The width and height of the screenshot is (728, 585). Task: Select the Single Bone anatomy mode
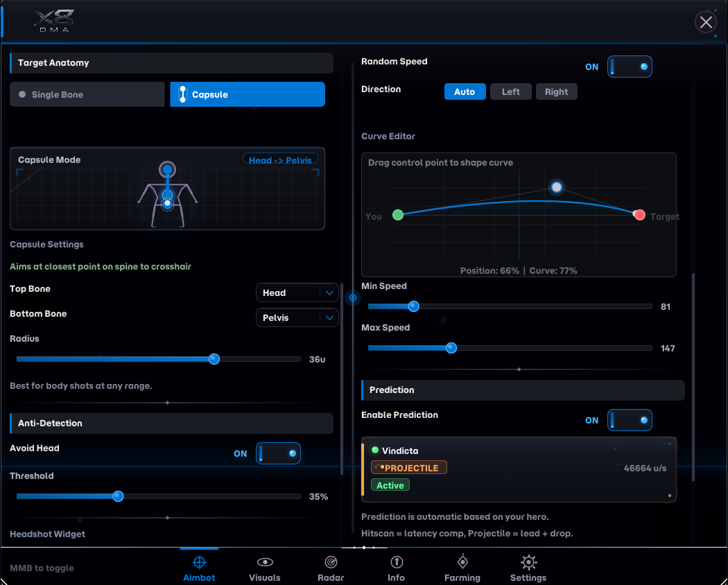[x=89, y=94]
